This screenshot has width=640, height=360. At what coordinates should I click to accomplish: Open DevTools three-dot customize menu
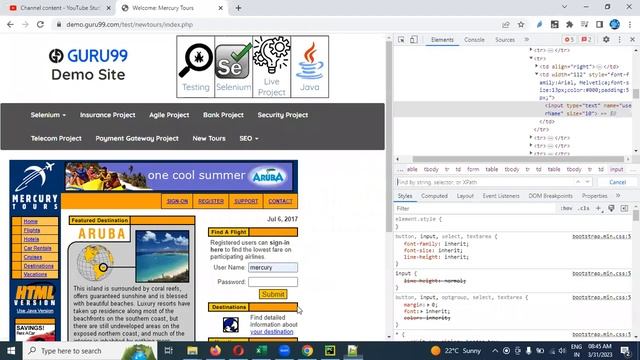620,40
